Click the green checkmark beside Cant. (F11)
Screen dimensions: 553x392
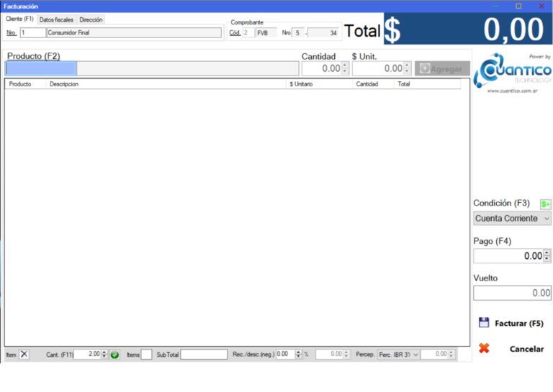pos(114,355)
